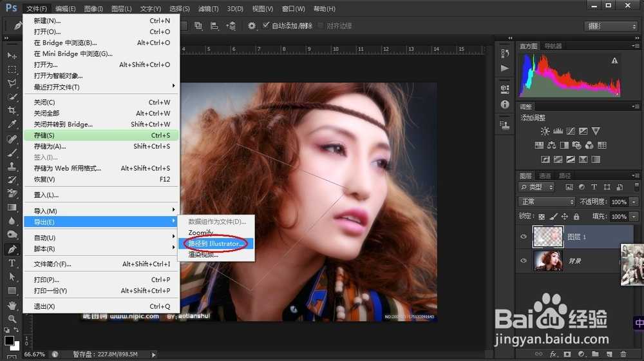The height and width of the screenshot is (361, 644).
Task: Click the Info panel icon
Action: (505, 104)
